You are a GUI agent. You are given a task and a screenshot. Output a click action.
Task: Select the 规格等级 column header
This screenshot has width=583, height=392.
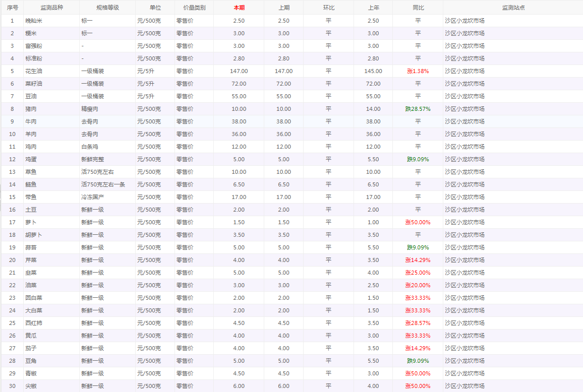107,8
